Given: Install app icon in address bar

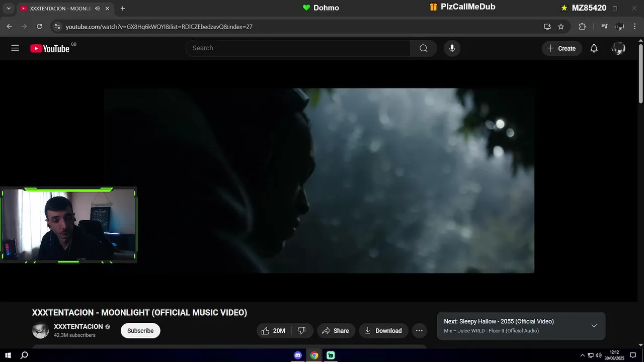Looking at the screenshot, I should [547, 27].
